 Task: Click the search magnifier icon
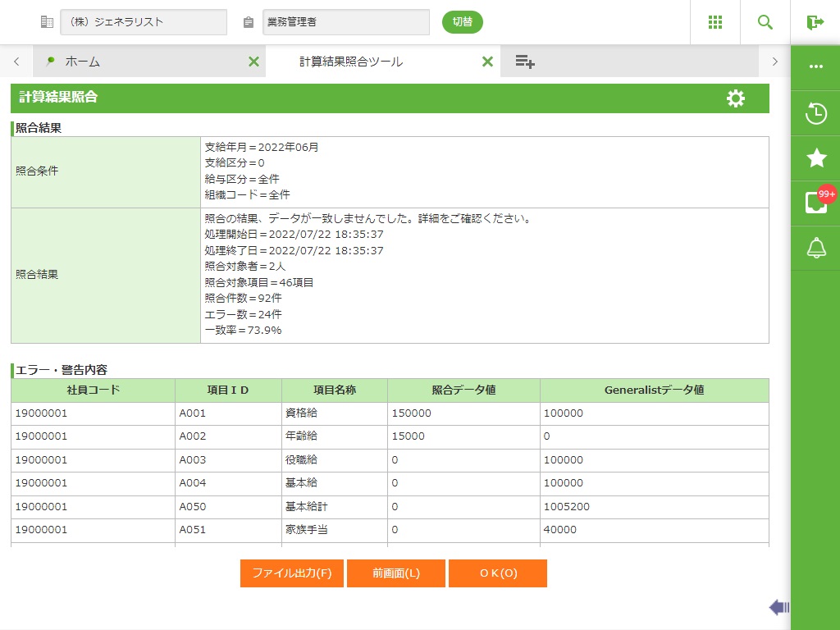point(765,22)
